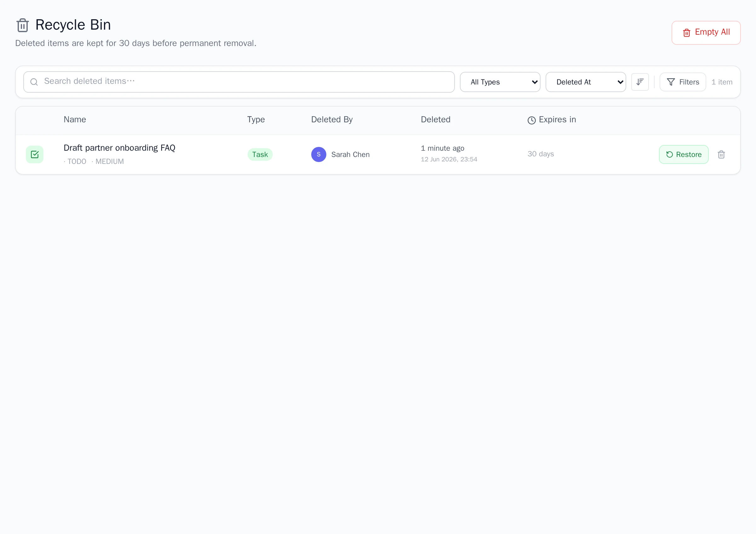This screenshot has height=534, width=756.
Task: Click the 1 minute ago timestamp
Action: click(442, 148)
